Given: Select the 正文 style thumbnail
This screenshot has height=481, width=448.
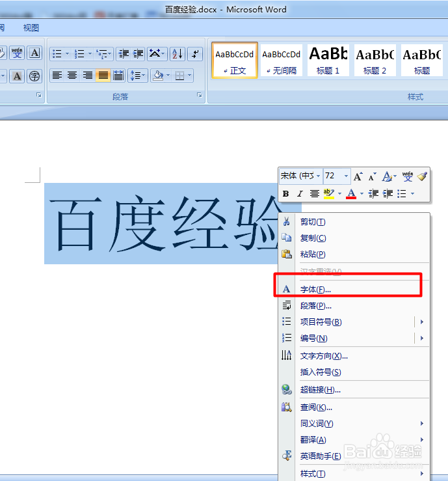Looking at the screenshot, I should [x=235, y=61].
